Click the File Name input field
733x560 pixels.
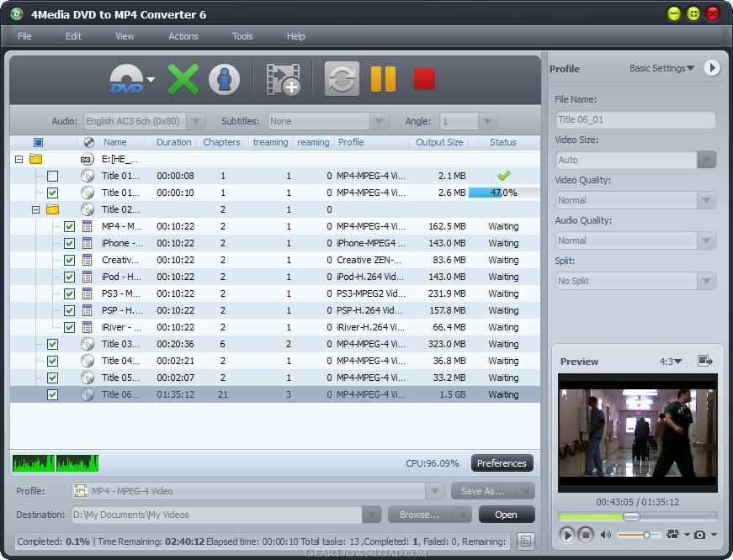click(635, 119)
